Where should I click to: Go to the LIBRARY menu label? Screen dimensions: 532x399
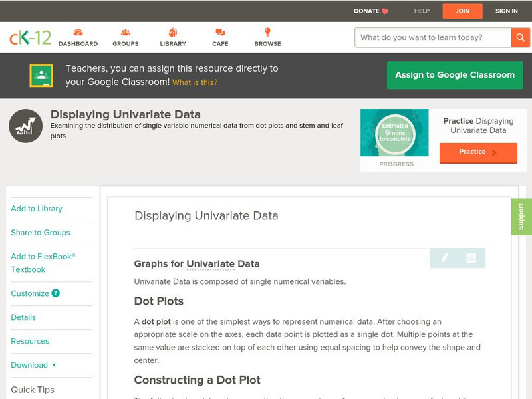click(173, 44)
